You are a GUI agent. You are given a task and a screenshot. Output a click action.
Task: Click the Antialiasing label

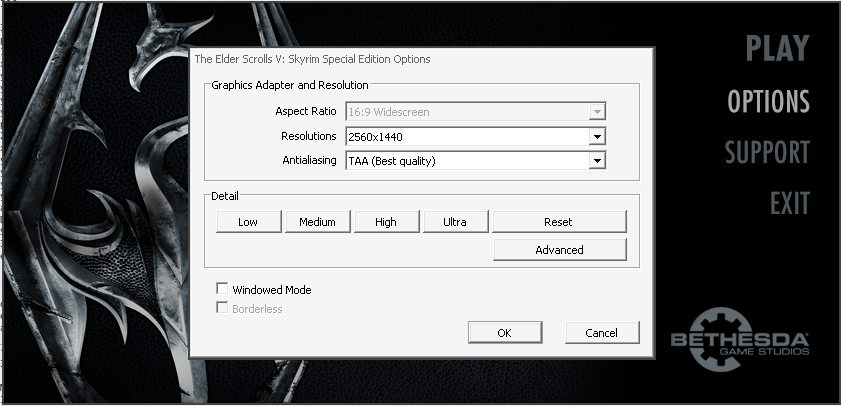[x=309, y=160]
